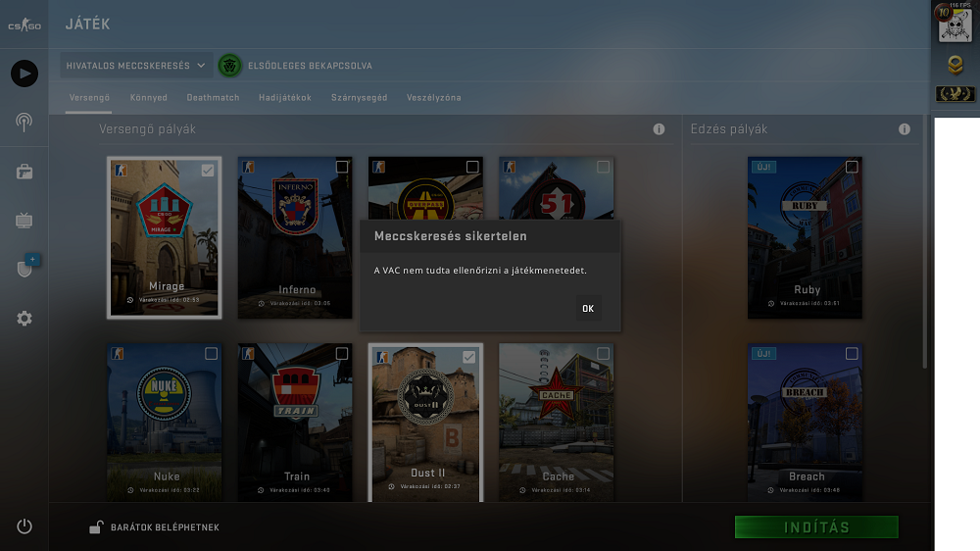Check the Ruby map checkbox
Viewport: 980px width, 551px height.
[x=852, y=167]
